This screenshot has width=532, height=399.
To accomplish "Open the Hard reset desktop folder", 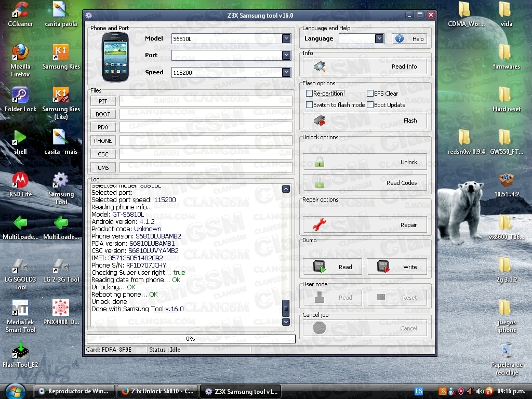I will [x=506, y=99].
